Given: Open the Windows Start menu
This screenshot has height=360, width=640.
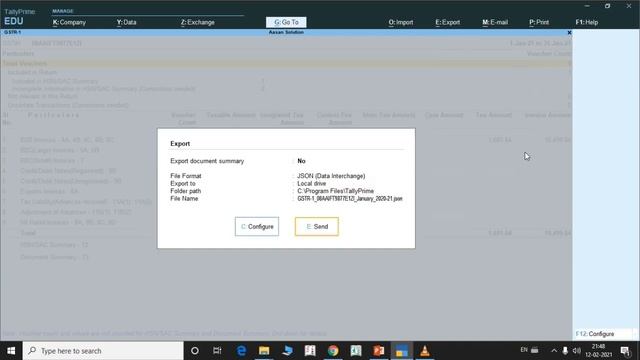Looking at the screenshot, I should click(x=11, y=351).
